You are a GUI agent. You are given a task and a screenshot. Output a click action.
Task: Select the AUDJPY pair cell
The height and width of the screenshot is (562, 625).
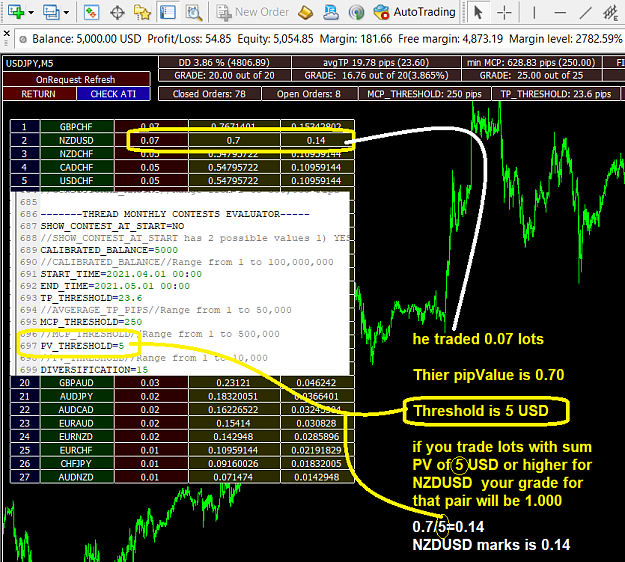[77, 396]
